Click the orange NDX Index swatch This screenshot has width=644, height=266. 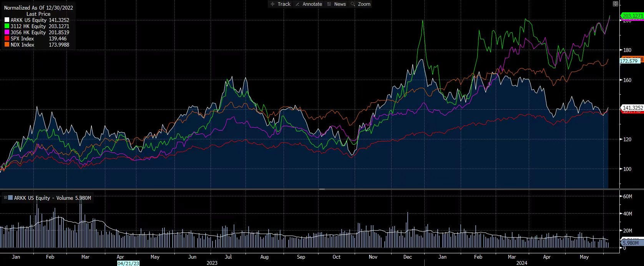tap(7, 45)
